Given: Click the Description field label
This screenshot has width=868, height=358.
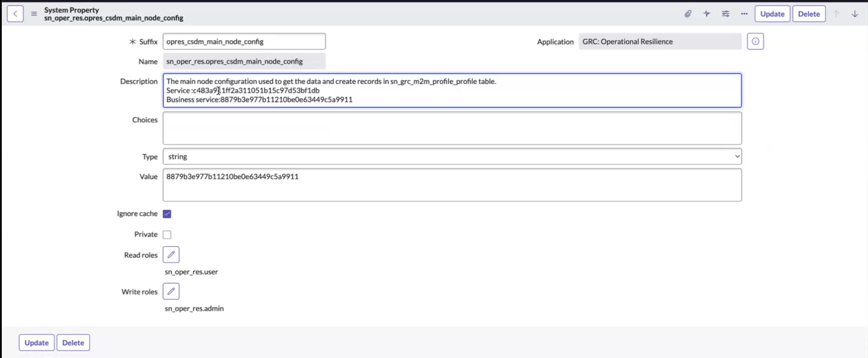Looking at the screenshot, I should click(x=139, y=81).
